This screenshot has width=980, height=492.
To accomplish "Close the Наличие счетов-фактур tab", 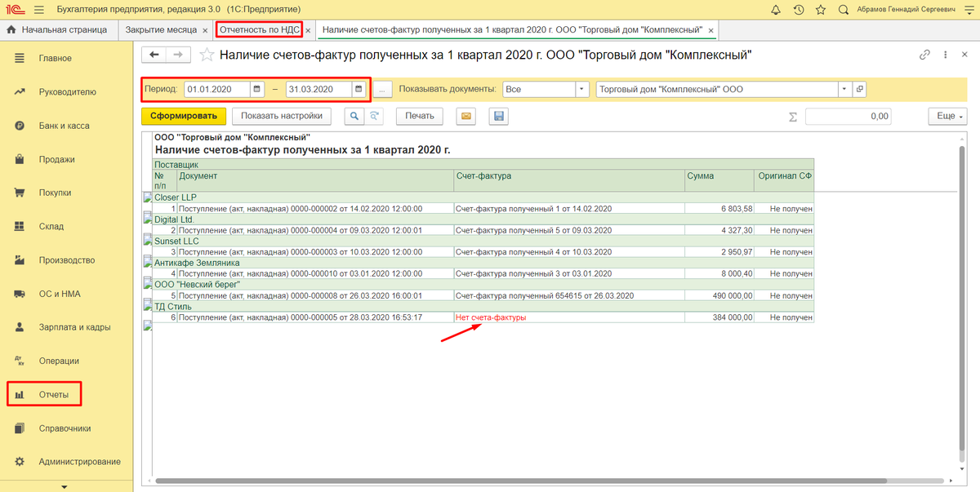I will click(711, 30).
